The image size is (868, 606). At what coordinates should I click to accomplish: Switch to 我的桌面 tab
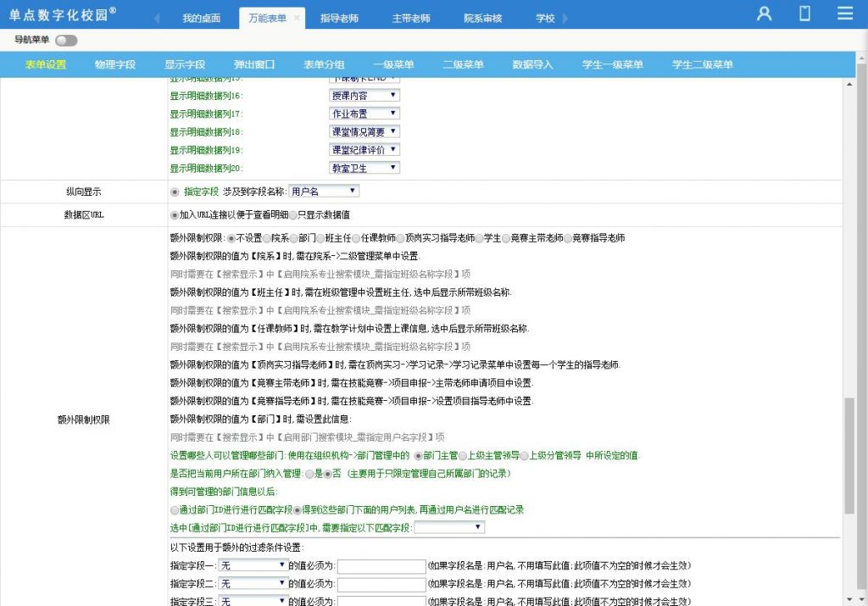coord(201,19)
